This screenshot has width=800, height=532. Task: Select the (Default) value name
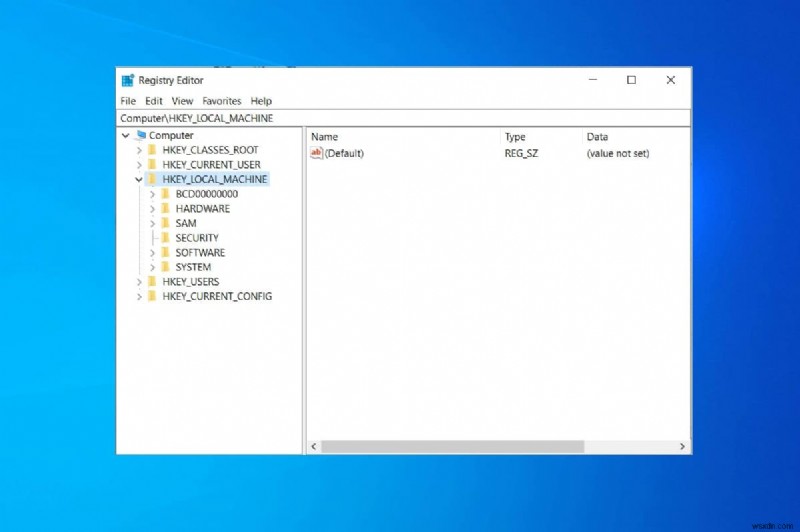pyautogui.click(x=344, y=154)
